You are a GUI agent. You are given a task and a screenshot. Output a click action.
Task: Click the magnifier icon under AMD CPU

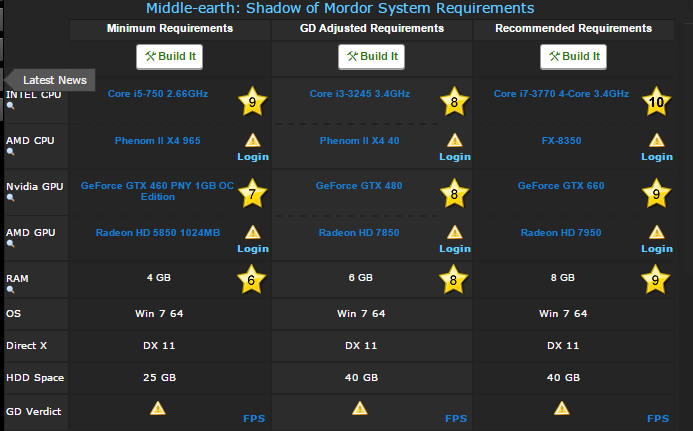(x=11, y=152)
